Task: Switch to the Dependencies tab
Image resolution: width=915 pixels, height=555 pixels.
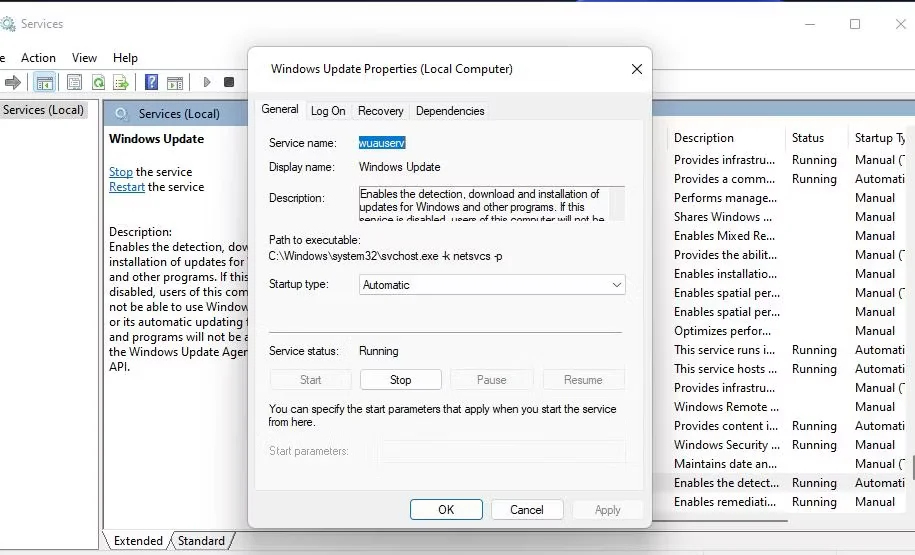Action: coord(450,111)
